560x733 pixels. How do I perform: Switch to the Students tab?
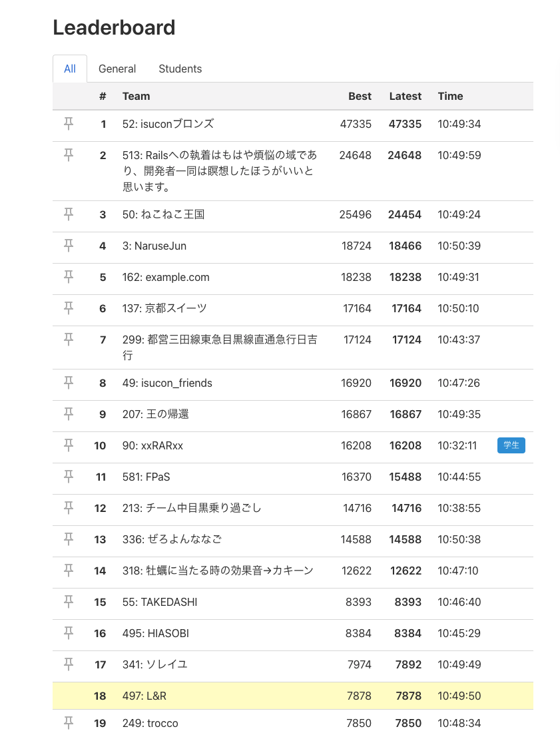180,69
